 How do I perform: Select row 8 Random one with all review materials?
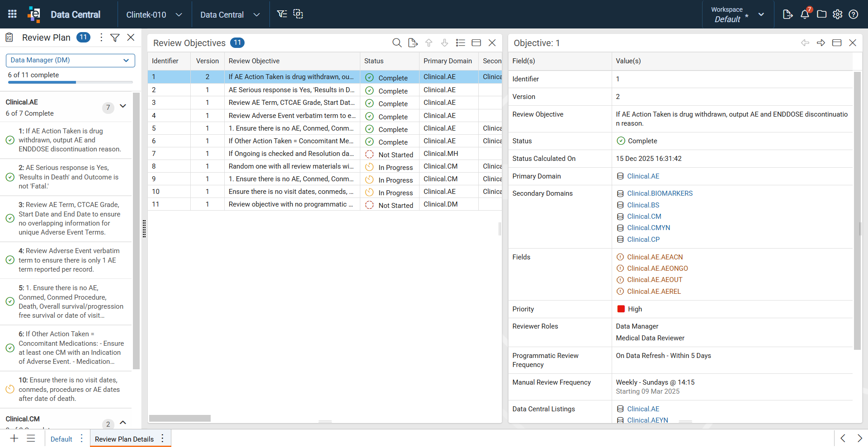click(x=325, y=166)
